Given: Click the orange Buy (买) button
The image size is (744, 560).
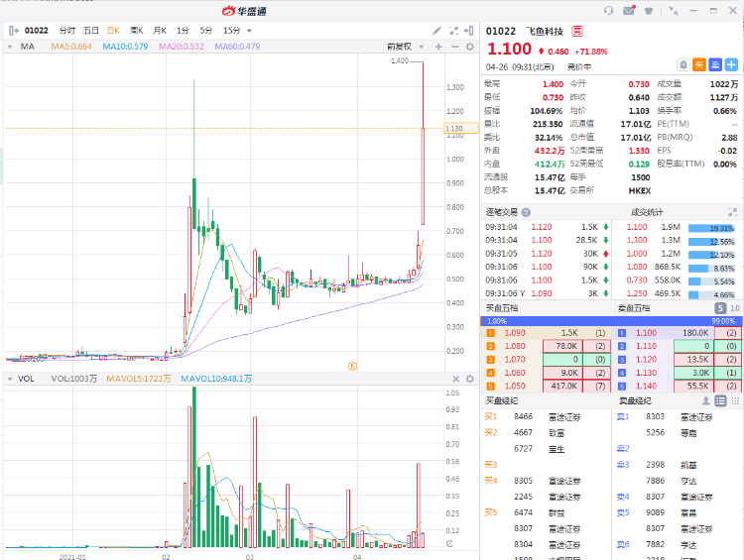Looking at the screenshot, I should (x=699, y=64).
